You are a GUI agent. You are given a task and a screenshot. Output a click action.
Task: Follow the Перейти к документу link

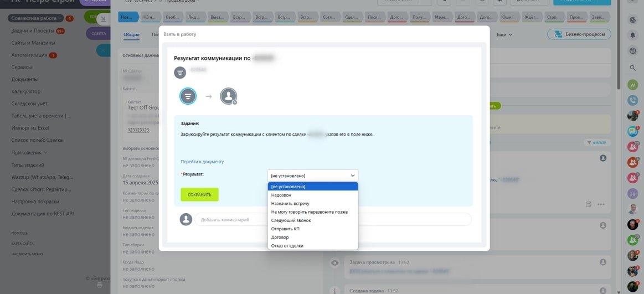pos(202,162)
